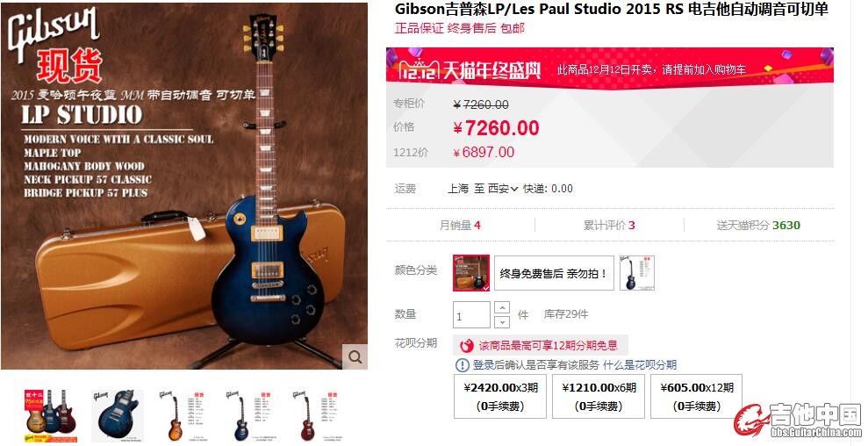Open the 什么是花呗分期 help link
The image size is (868, 446).
(640, 364)
